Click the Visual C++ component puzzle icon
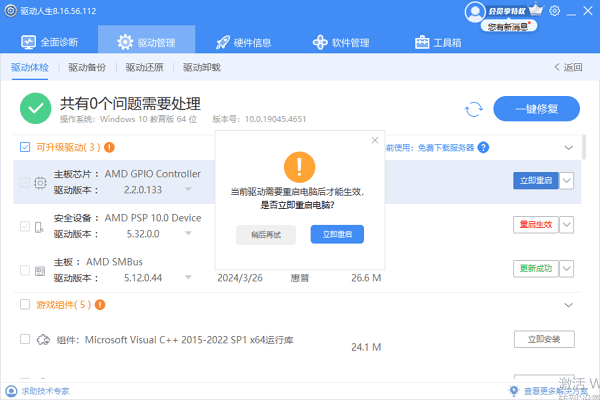The height and width of the screenshot is (400, 600). (43, 340)
